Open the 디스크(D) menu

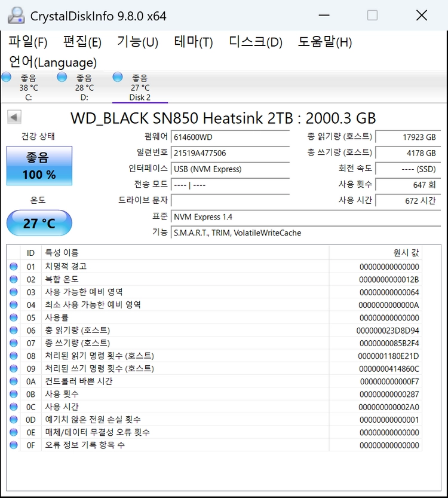(x=256, y=42)
